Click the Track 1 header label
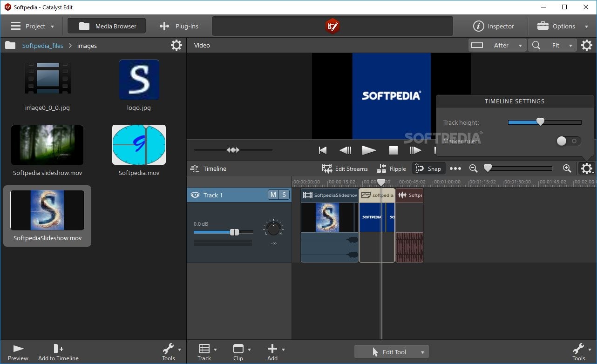This screenshot has width=597, height=364. coord(213,195)
